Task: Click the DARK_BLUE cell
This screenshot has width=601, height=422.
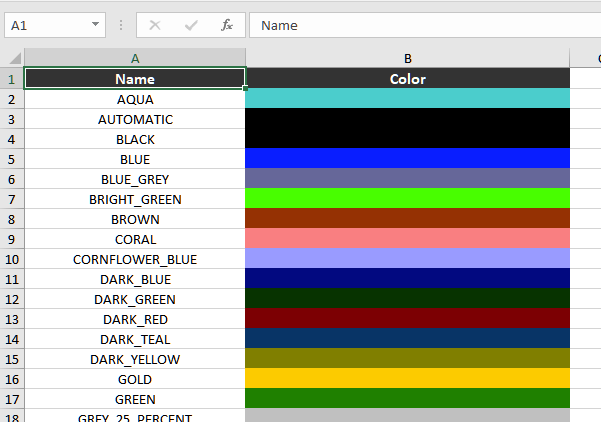Action: [x=135, y=279]
